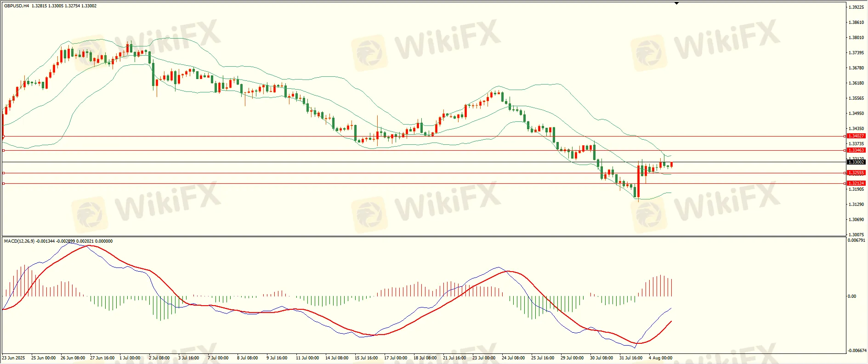
Task: Click the 2 Jul 08:00 time label
Action: pos(159,358)
